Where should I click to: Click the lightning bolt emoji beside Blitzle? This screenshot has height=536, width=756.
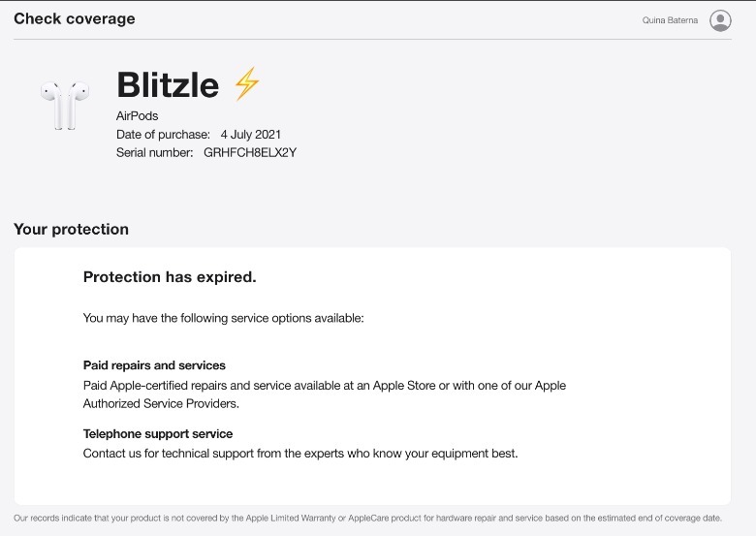coord(247,84)
